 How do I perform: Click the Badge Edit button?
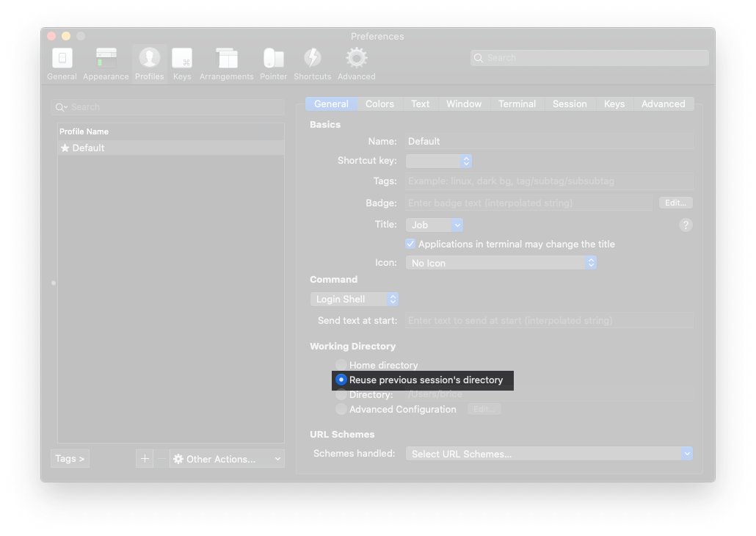point(675,203)
